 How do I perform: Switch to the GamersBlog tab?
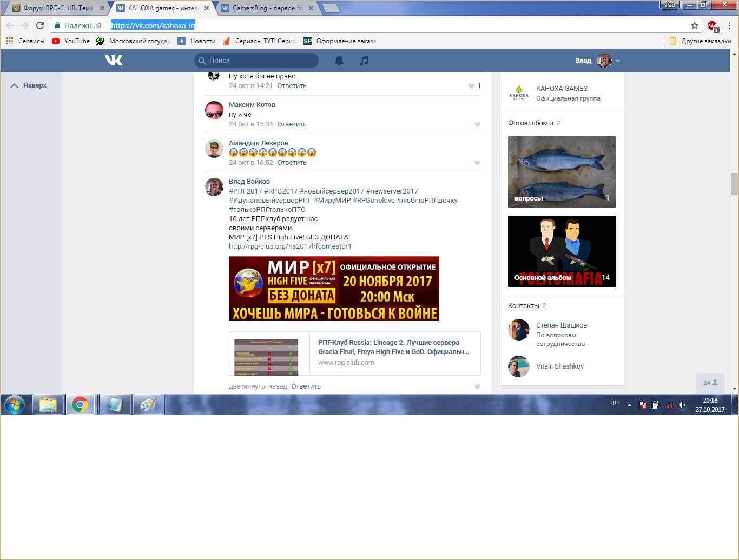tap(266, 8)
